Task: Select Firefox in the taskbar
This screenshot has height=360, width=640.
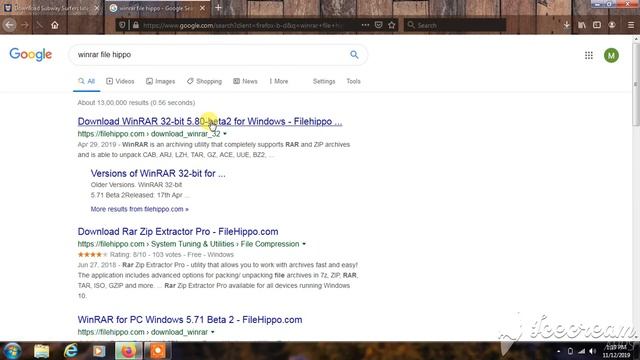Action: click(129, 351)
